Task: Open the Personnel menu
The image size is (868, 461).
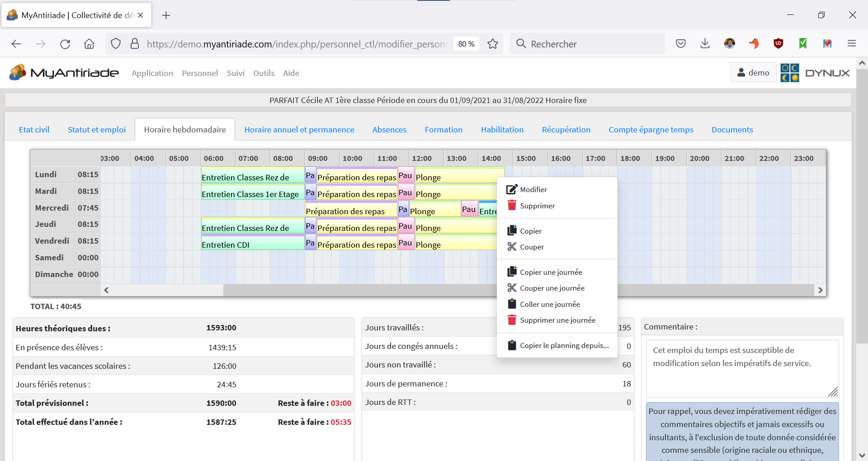Action: click(200, 73)
